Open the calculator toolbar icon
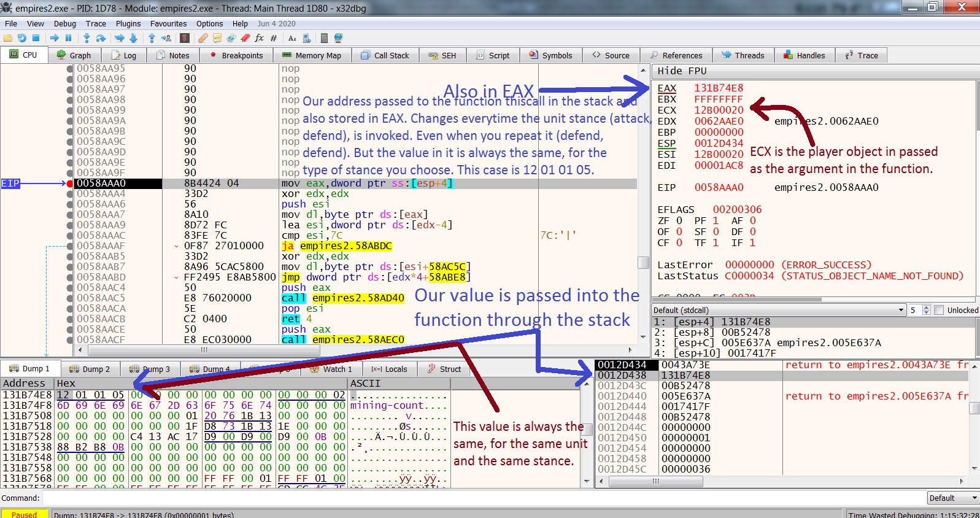The image size is (980, 518). pyautogui.click(x=324, y=38)
